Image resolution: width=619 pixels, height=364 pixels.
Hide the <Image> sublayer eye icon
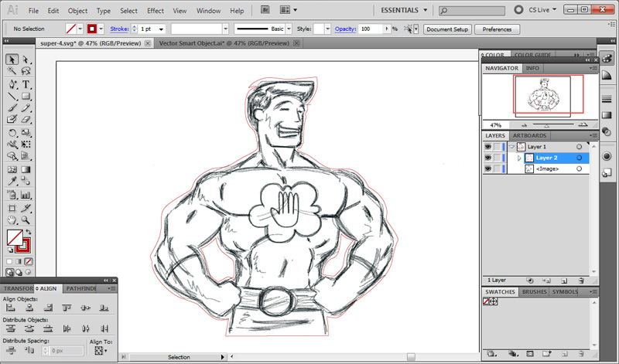[x=488, y=168]
